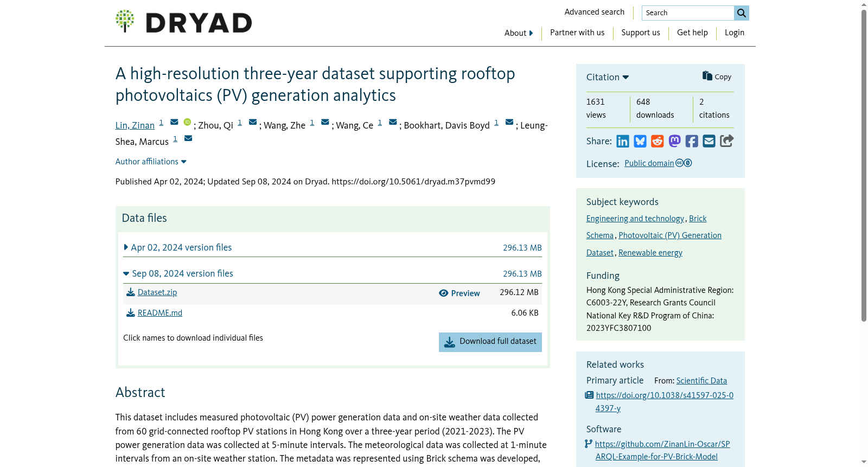Download full dataset button
The image size is (868, 467).
pyautogui.click(x=490, y=342)
